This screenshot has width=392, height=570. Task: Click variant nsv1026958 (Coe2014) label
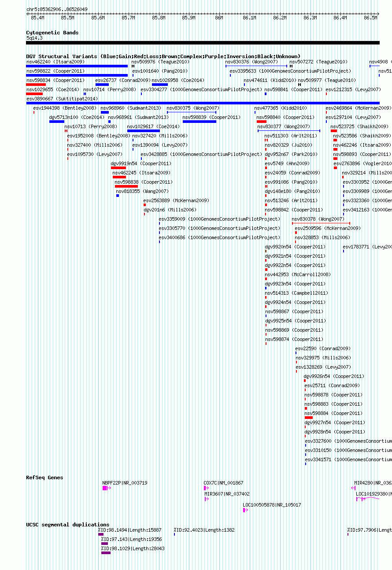178,80
